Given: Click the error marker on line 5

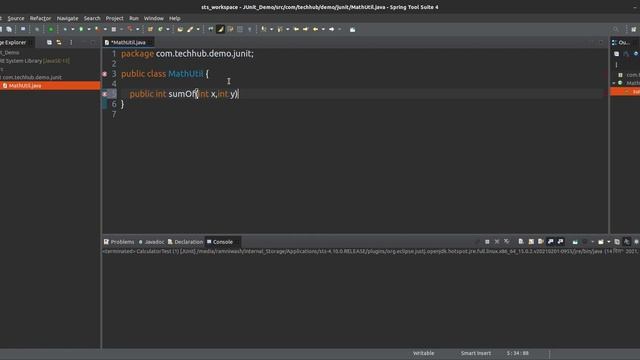Looking at the screenshot, I should 104,94.
